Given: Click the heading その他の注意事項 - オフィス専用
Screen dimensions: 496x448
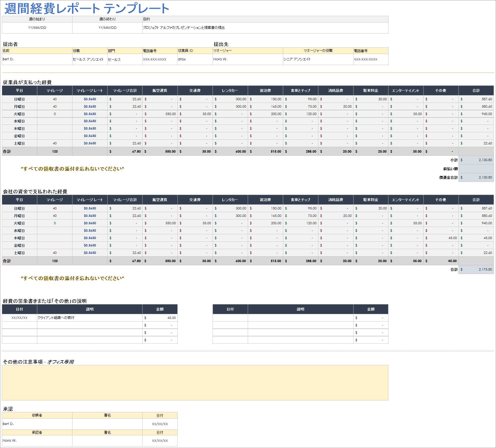Looking at the screenshot, I should click(38, 362).
